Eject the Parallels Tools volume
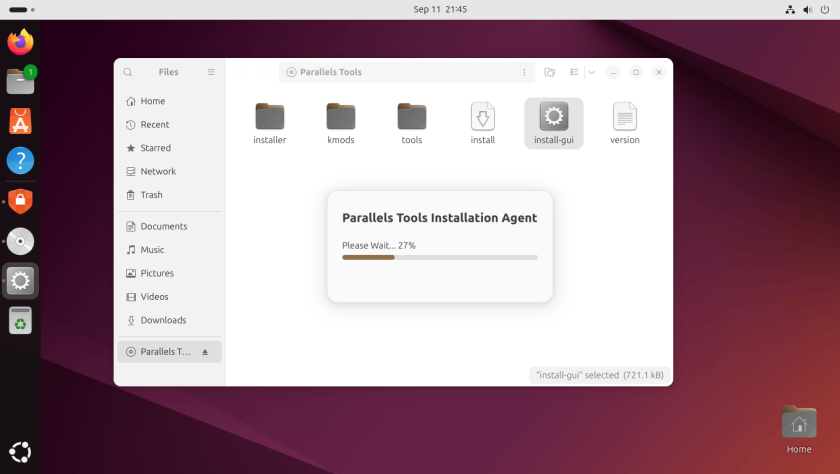Screen dimensions: 840x474 tap(205, 352)
